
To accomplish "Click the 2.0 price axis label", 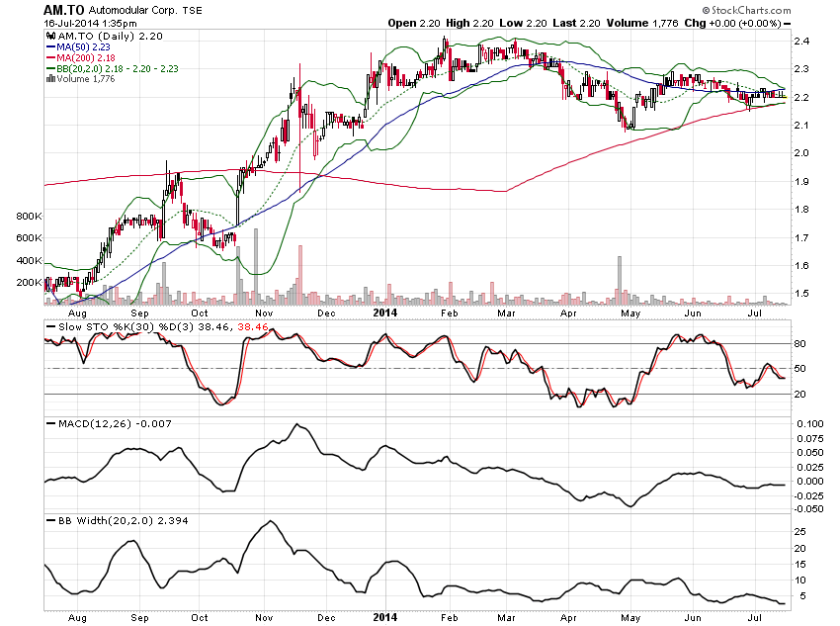I will click(x=802, y=153).
